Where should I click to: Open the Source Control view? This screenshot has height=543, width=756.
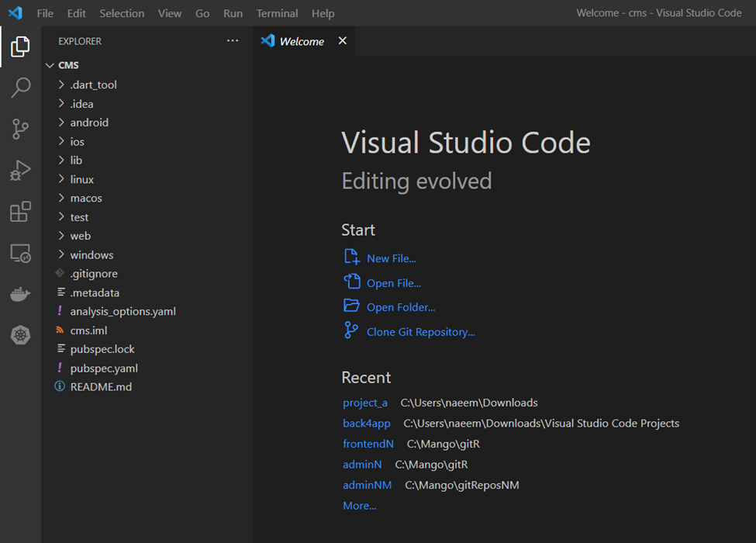[20, 129]
